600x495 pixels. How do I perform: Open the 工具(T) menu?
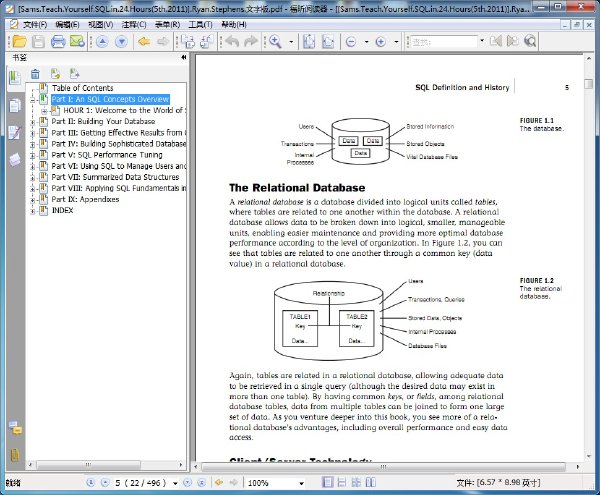point(200,24)
